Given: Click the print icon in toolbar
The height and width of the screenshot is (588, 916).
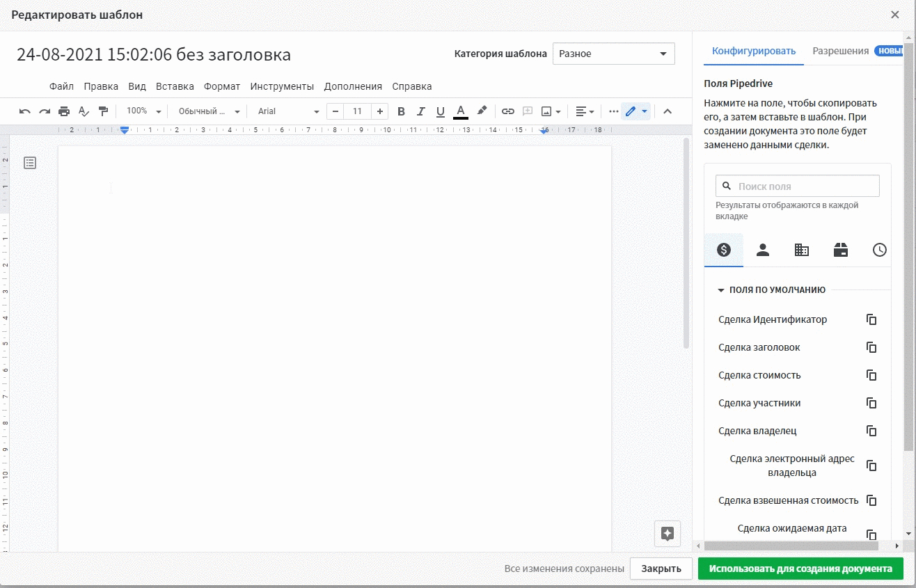Looking at the screenshot, I should coord(64,111).
